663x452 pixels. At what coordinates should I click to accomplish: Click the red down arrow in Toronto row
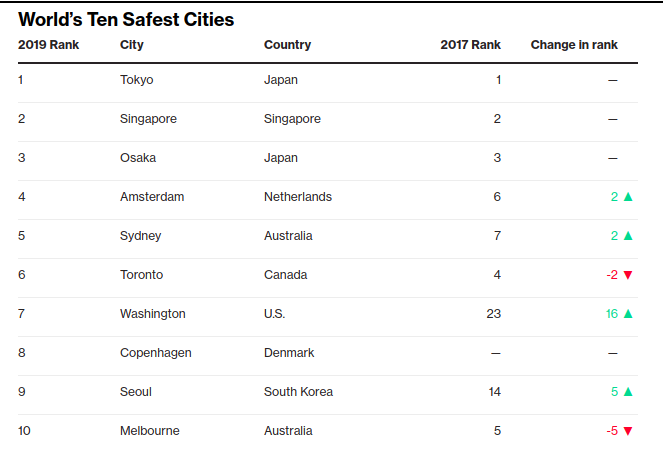[628, 275]
